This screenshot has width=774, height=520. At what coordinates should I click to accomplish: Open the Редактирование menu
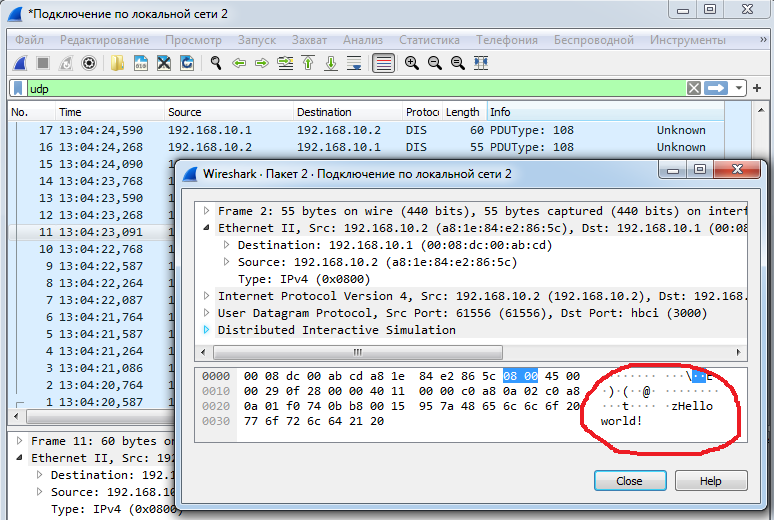click(x=105, y=40)
